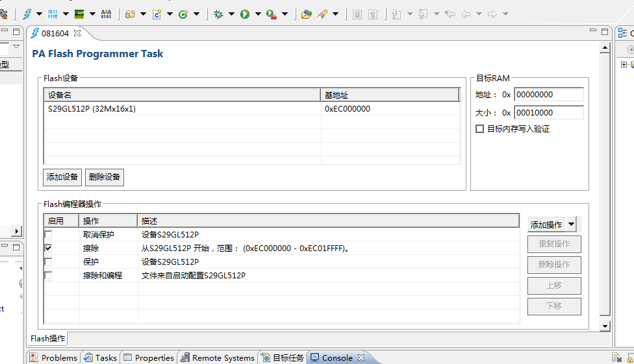Click the External Tools run icon with toolbox

click(x=272, y=14)
